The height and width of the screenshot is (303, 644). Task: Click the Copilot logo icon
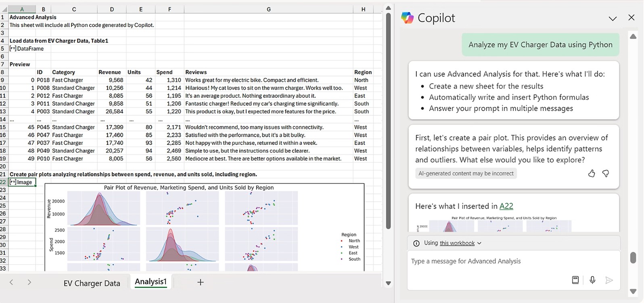[x=408, y=18]
